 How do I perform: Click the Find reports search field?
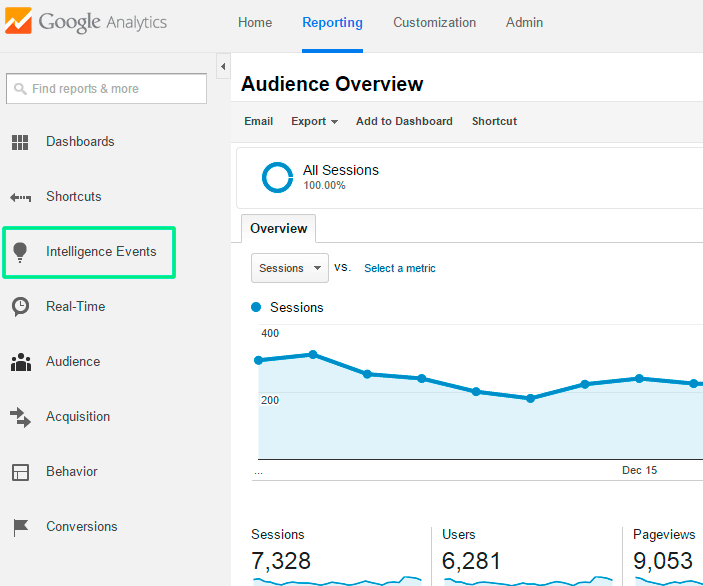(106, 89)
